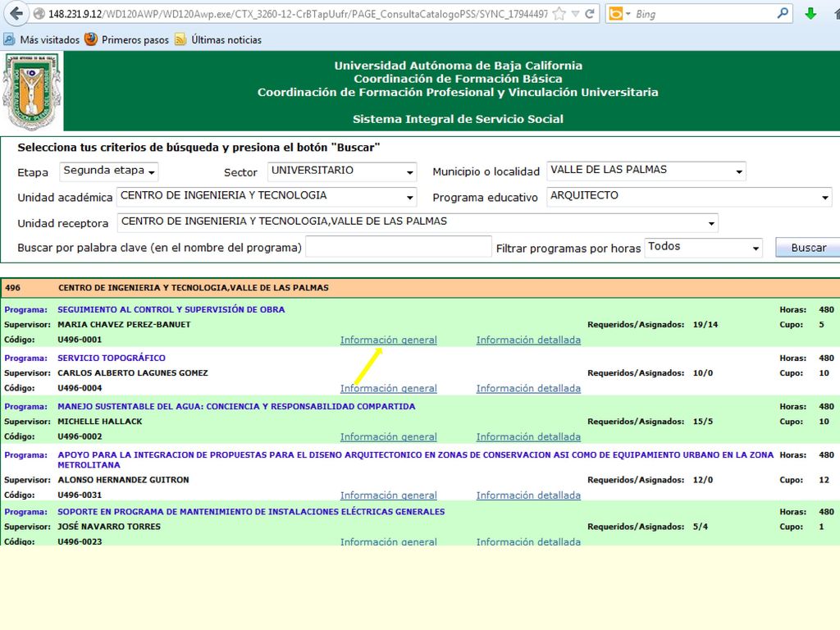Image resolution: width=840 pixels, height=630 pixels.
Task: Click Requeridos/Asignados value 10/0
Action: (x=703, y=372)
